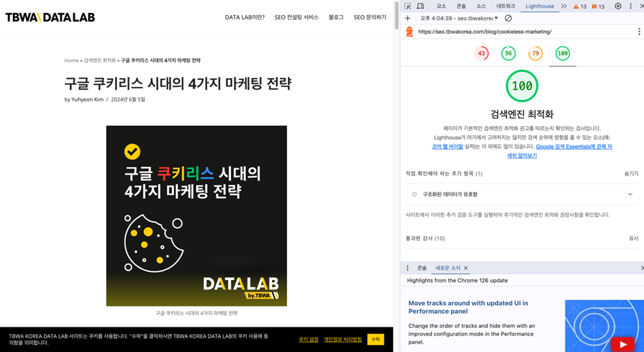Click the plus icon for new Lighthouse report

408,18
